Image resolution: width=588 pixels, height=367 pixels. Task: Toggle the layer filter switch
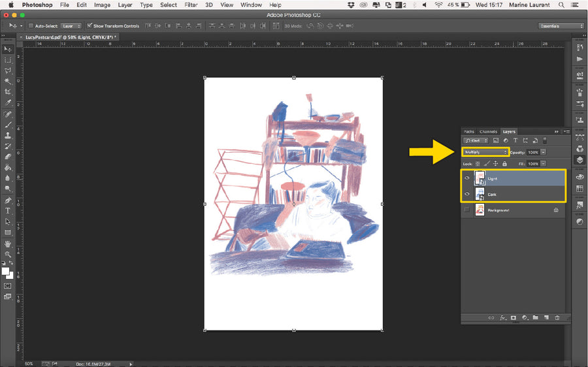tap(545, 140)
